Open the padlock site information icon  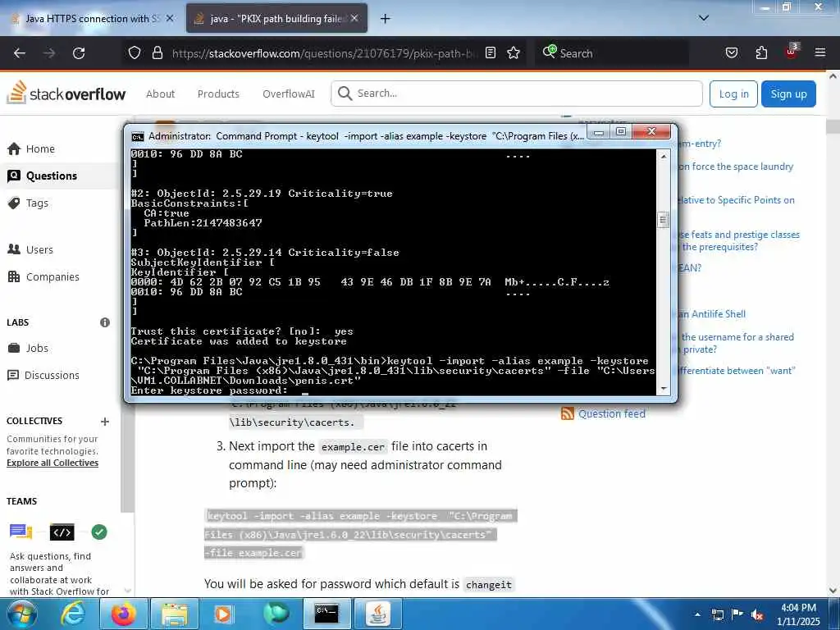[157, 52]
